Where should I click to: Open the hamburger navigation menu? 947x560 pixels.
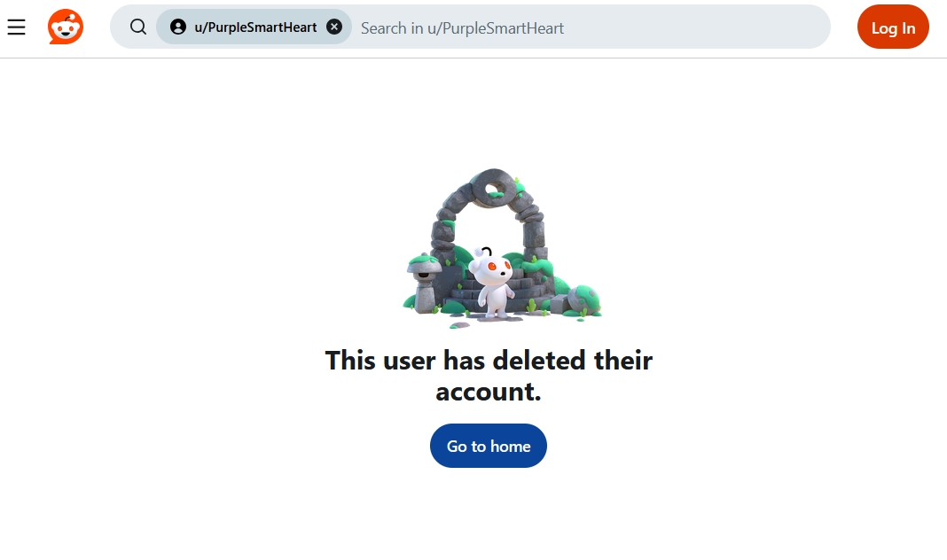pyautogui.click(x=16, y=27)
